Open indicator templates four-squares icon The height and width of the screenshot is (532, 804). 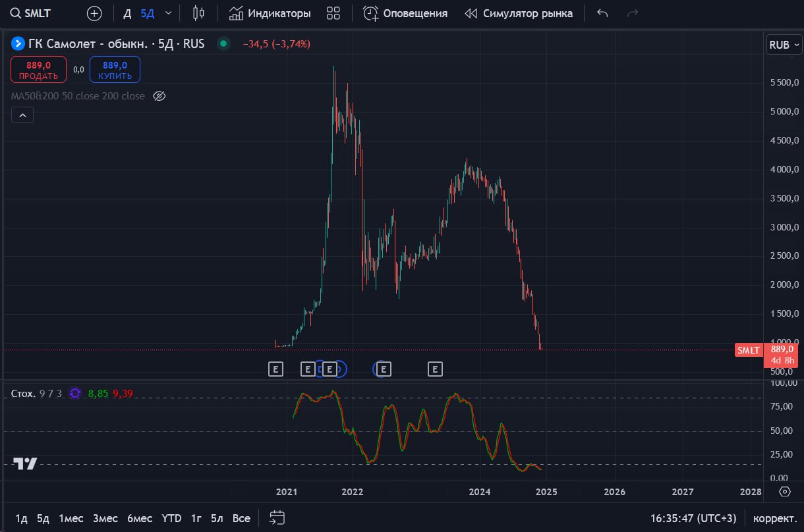click(x=333, y=13)
